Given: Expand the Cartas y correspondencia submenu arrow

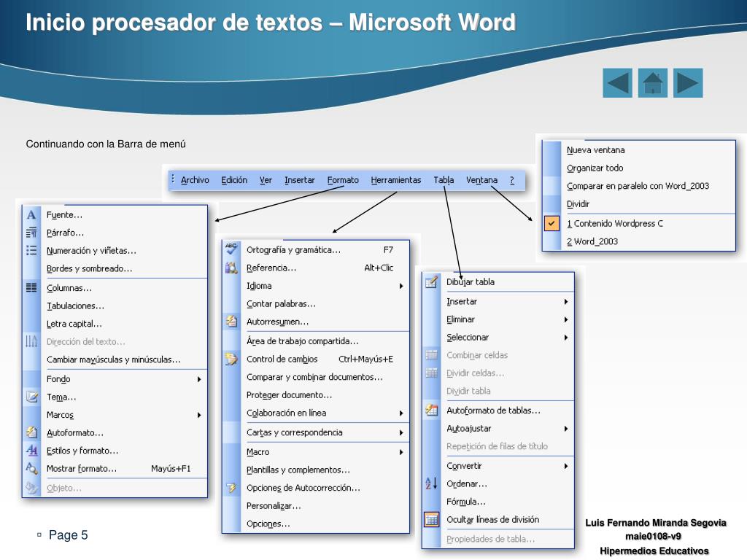Looking at the screenshot, I should pos(401,432).
